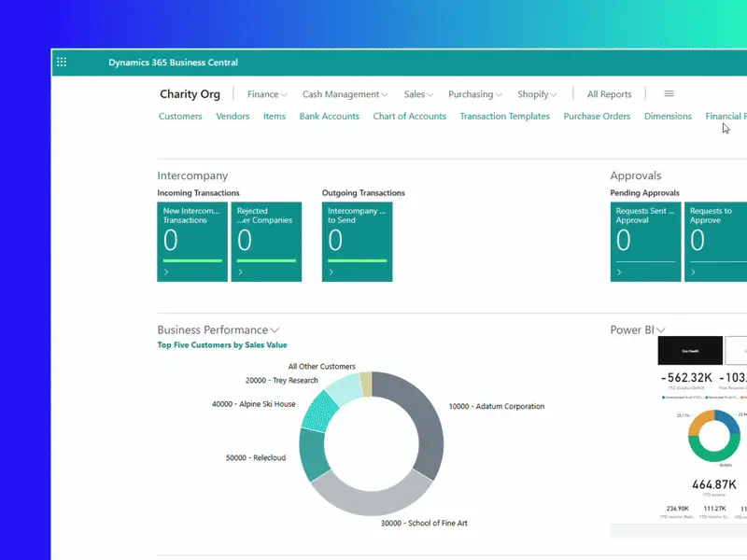The width and height of the screenshot is (747, 560).
Task: Expand the Business Performance chart options
Action: [x=275, y=330]
